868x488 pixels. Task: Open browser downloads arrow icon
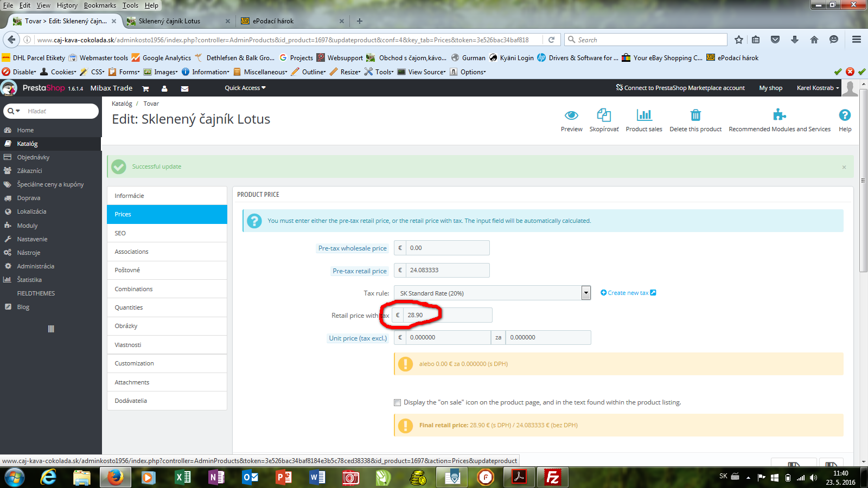(x=795, y=40)
